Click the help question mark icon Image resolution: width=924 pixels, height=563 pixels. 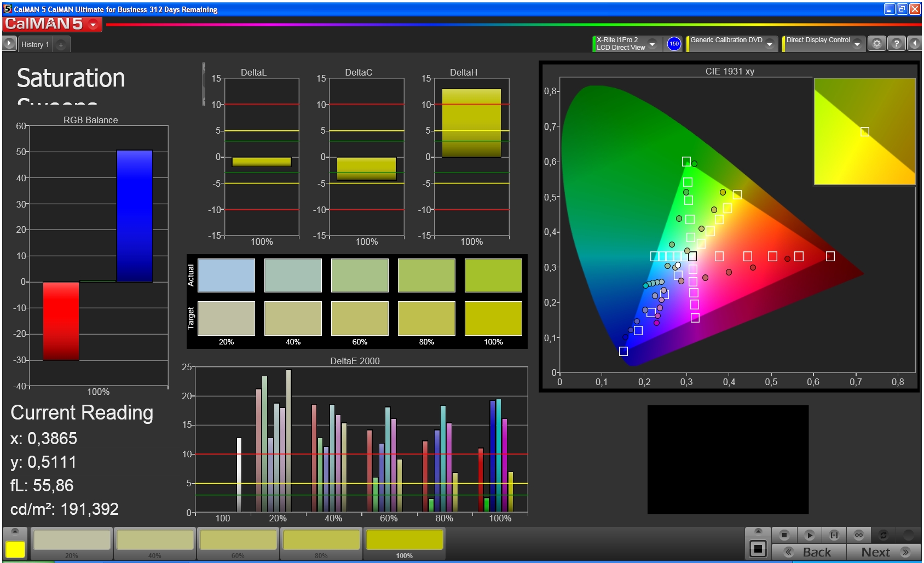click(896, 44)
